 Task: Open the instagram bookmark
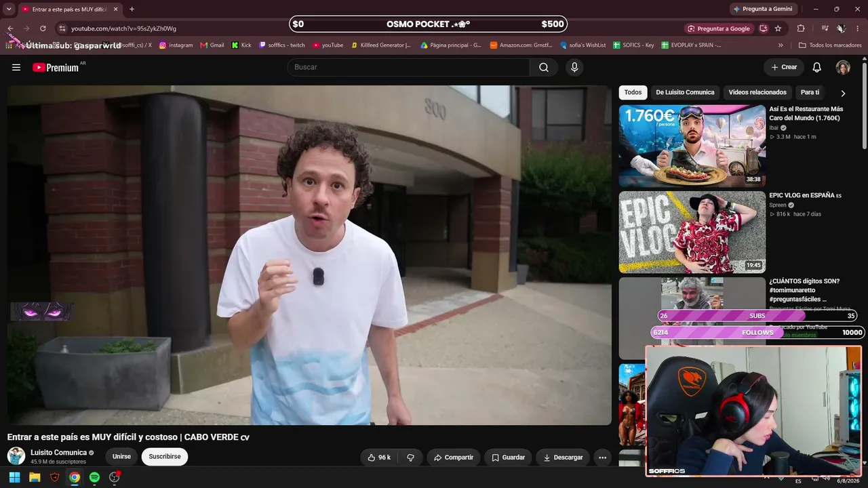click(x=176, y=45)
